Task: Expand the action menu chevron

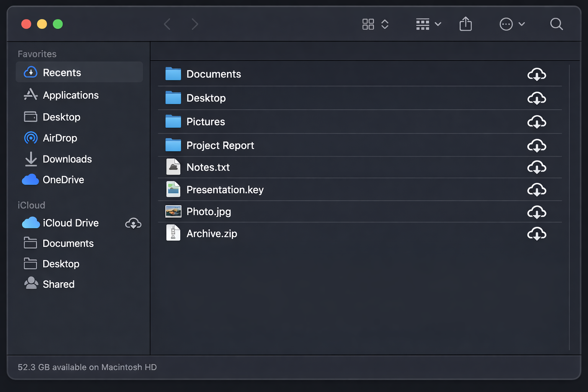Action: coord(522,24)
